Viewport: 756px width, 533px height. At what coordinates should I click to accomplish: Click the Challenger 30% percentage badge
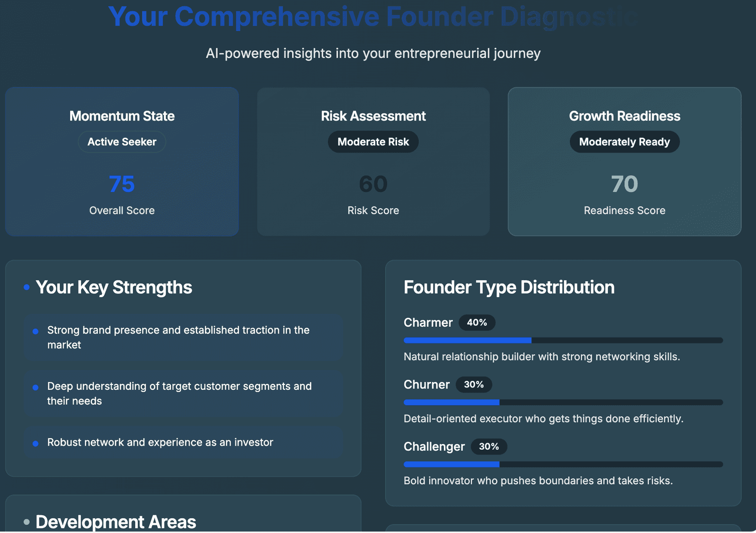489,447
